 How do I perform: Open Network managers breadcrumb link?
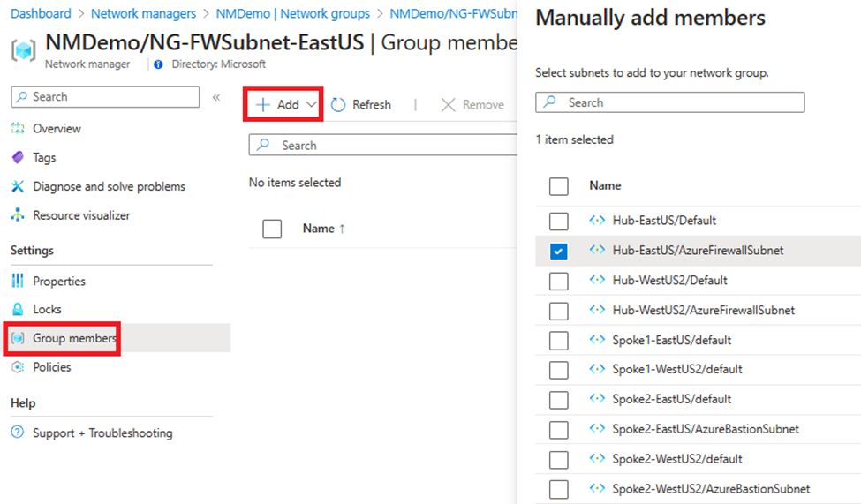point(143,14)
